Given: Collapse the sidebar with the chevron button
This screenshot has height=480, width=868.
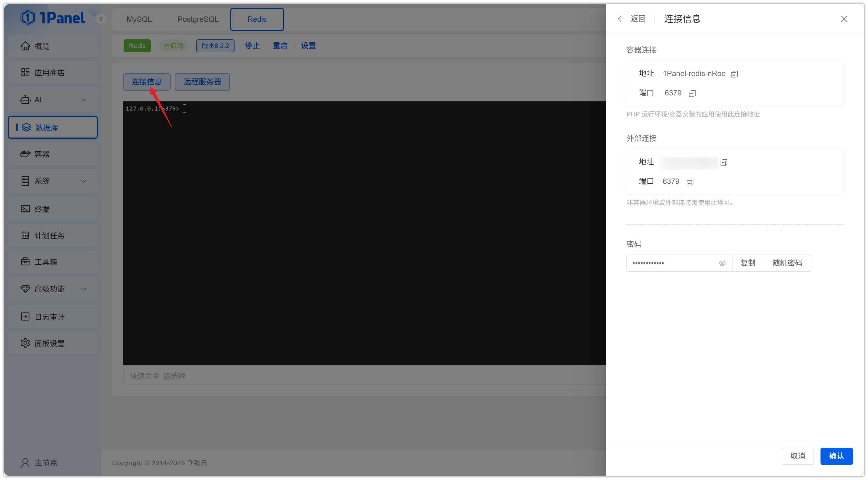Looking at the screenshot, I should (101, 19).
